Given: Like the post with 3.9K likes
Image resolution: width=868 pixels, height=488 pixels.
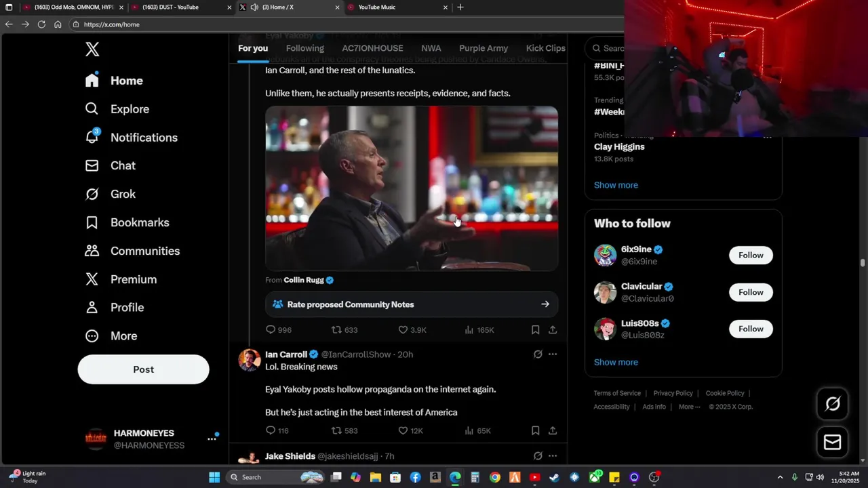Looking at the screenshot, I should [412, 330].
